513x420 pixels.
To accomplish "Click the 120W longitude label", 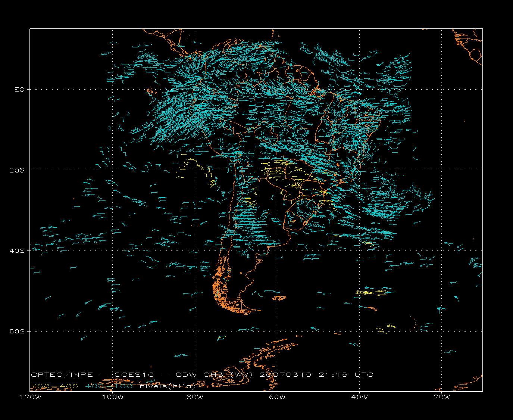I will click(31, 397).
